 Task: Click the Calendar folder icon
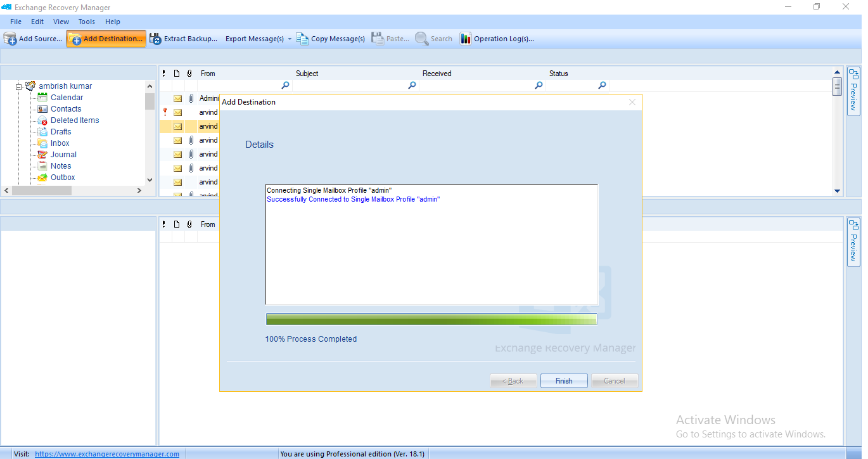point(42,98)
